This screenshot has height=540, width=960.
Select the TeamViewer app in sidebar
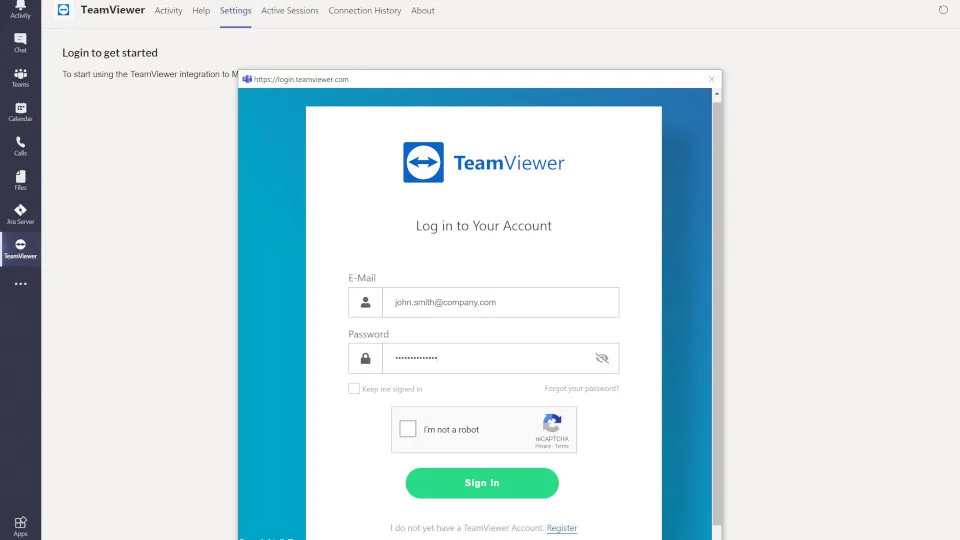click(20, 249)
